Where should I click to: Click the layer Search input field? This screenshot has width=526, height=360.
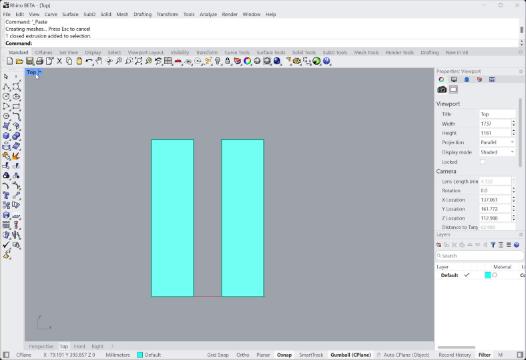tap(479, 256)
